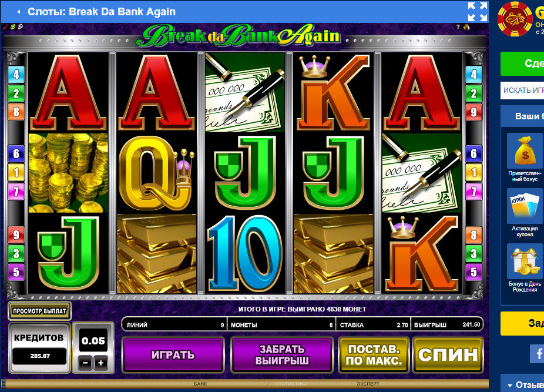Viewport: 544px width, 392px height.
Task: Click the Спин button
Action: coord(448,355)
